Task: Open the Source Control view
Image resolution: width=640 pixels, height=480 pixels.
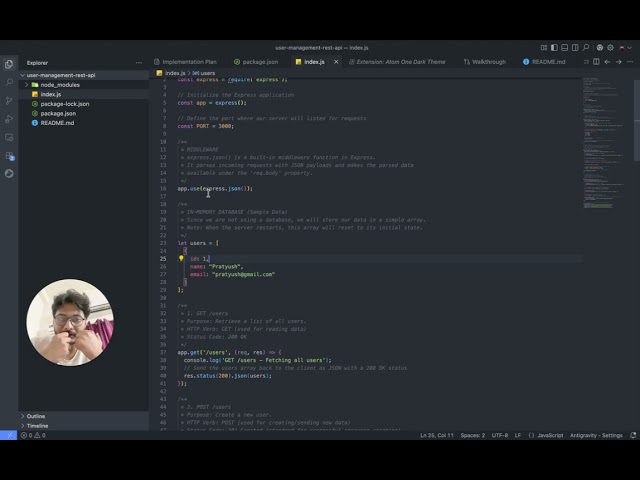Action: pos(9,101)
